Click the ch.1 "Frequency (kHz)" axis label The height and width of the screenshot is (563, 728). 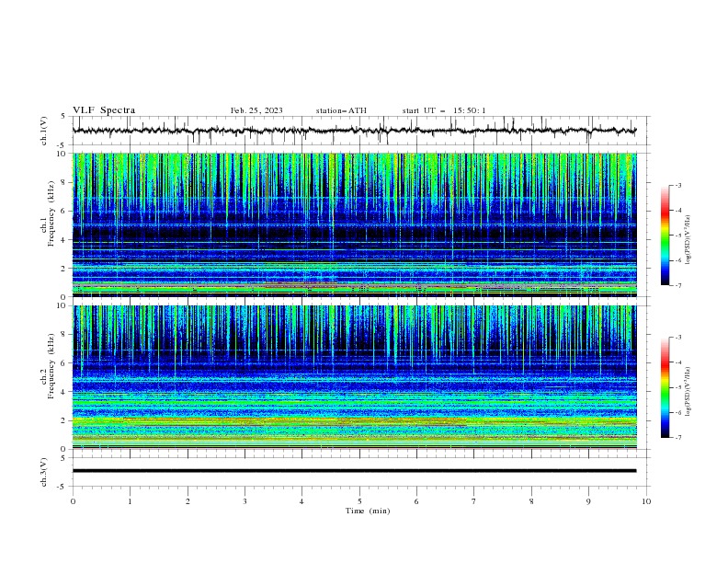pyautogui.click(x=51, y=214)
